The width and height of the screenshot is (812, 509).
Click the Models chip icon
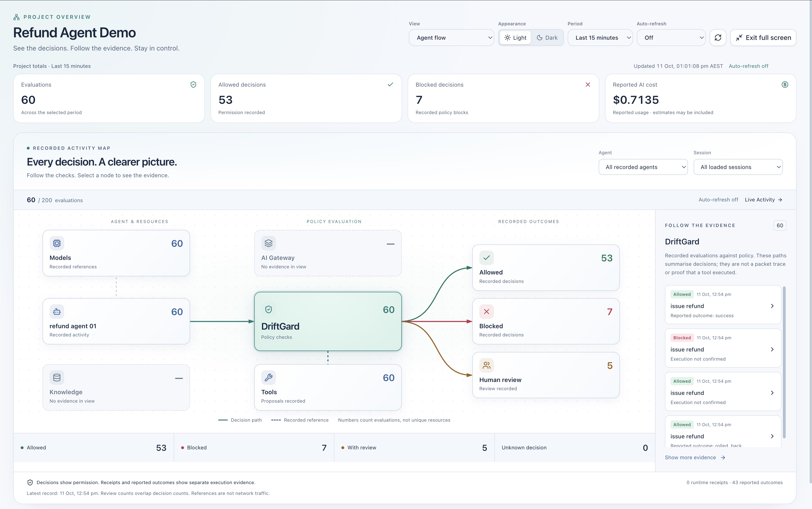tap(57, 243)
